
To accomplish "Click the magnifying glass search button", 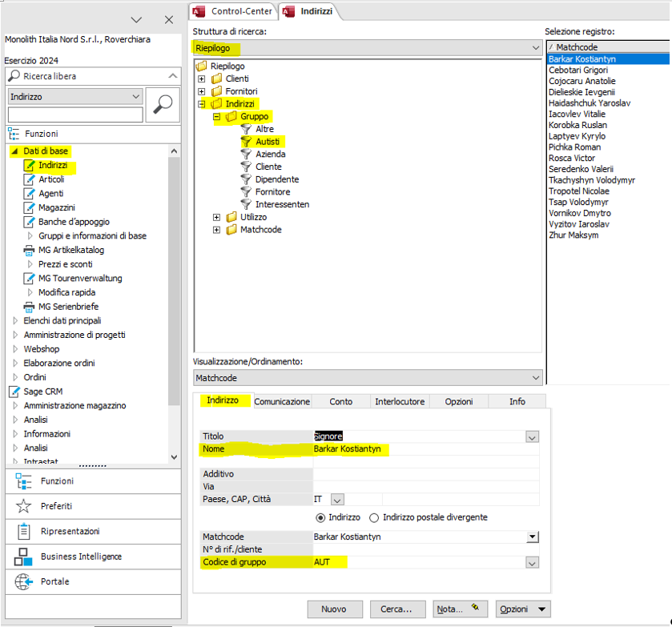I will click(163, 104).
